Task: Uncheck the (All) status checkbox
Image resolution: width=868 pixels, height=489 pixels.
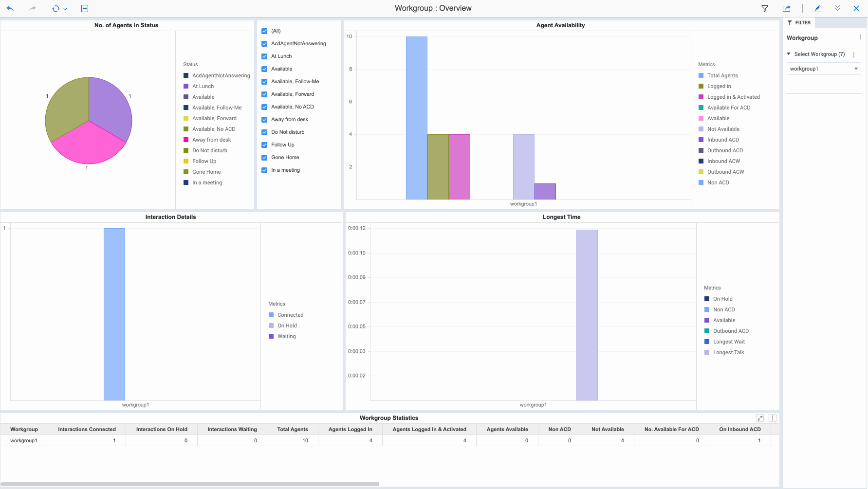Action: pyautogui.click(x=264, y=31)
